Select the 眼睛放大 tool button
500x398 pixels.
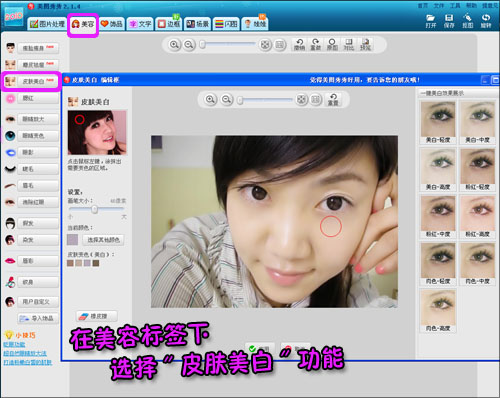click(38, 119)
